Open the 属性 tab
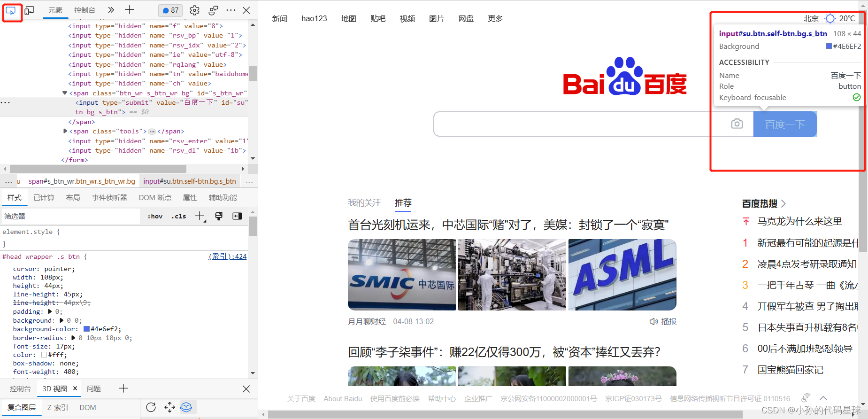 click(x=190, y=198)
